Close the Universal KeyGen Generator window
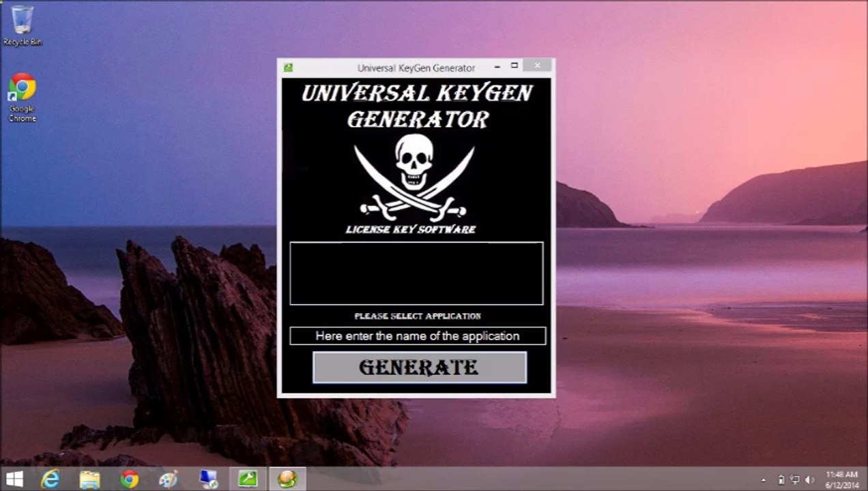Image resolution: width=868 pixels, height=491 pixels. tap(538, 66)
